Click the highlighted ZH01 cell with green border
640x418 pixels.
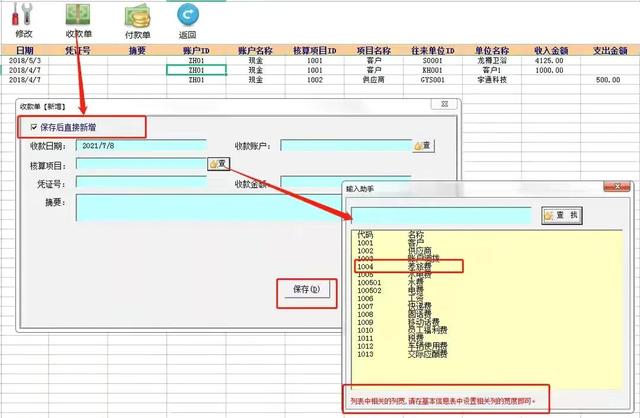[196, 70]
